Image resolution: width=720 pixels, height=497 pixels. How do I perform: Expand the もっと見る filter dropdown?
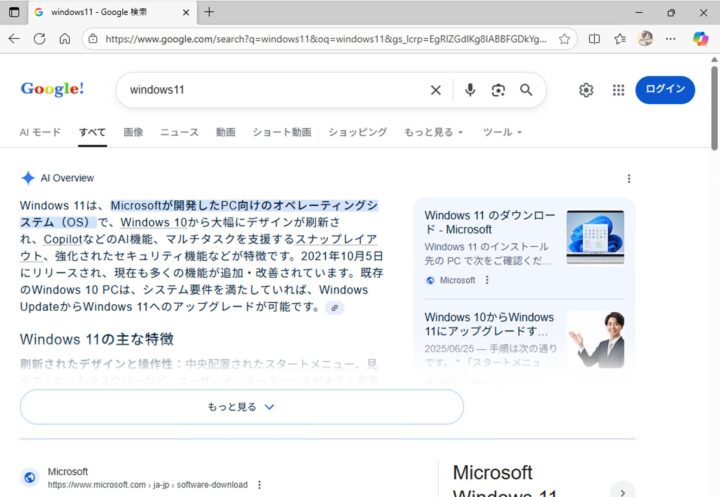pyautogui.click(x=433, y=132)
